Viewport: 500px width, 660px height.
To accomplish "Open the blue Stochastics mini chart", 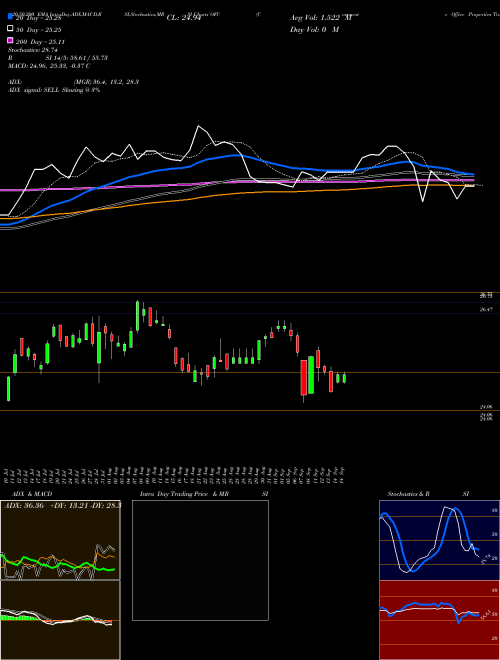I will click(439, 540).
